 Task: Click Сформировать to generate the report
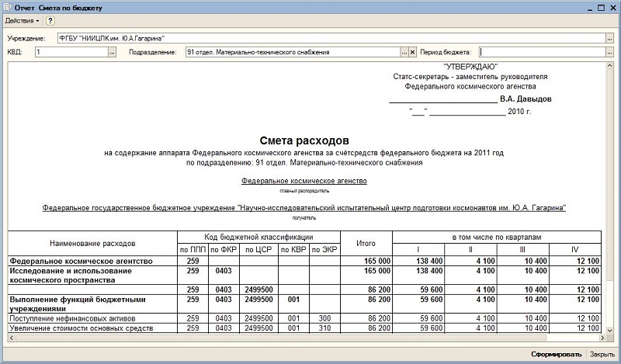click(x=556, y=355)
